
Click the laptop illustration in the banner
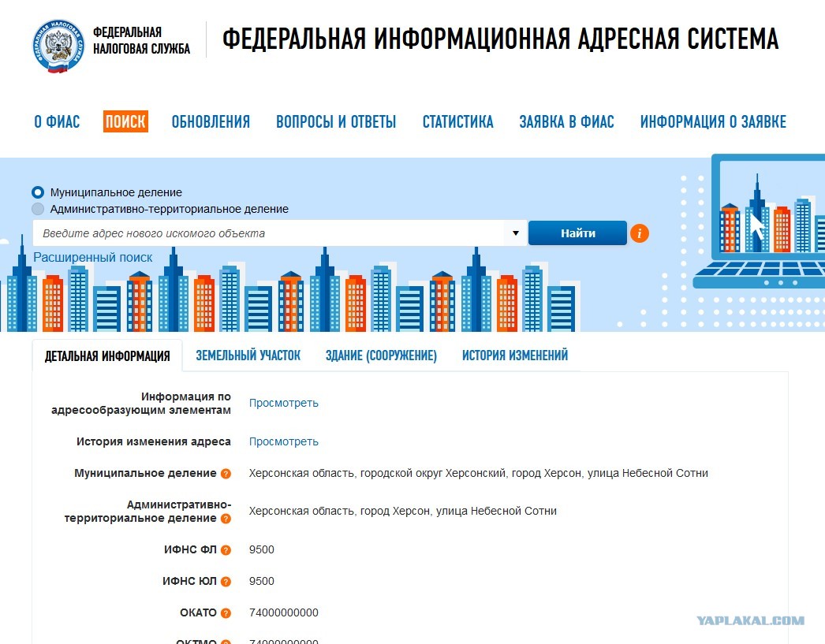760,221
